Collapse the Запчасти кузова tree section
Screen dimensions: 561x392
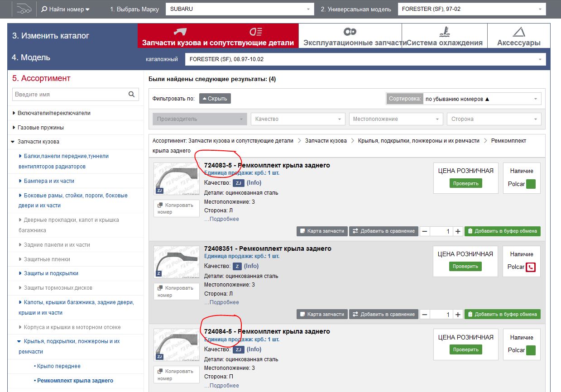pos(13,142)
